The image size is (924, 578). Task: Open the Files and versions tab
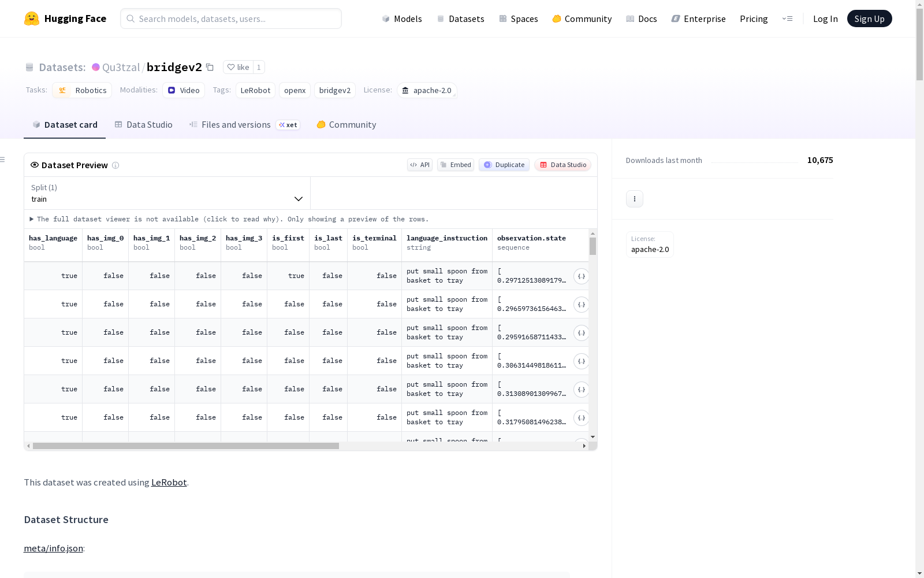pyautogui.click(x=245, y=125)
